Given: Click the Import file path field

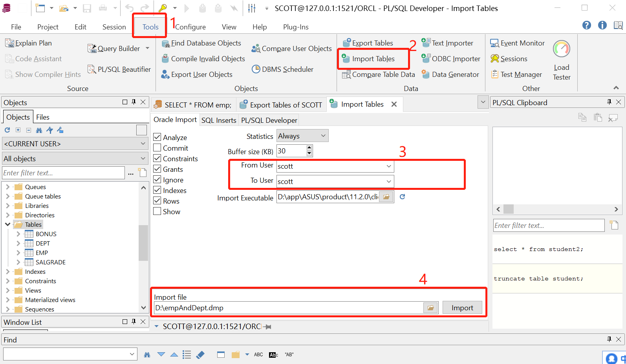Looking at the screenshot, I should (289, 308).
